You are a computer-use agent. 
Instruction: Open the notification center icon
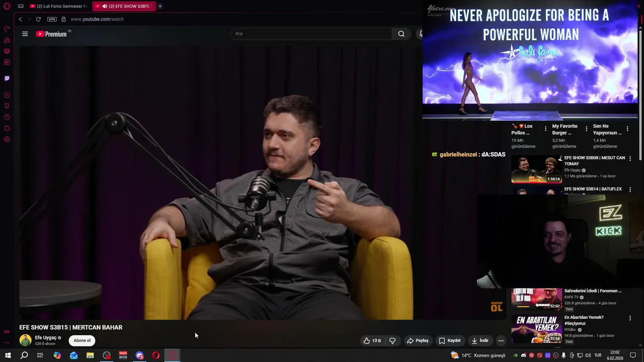tap(633, 355)
